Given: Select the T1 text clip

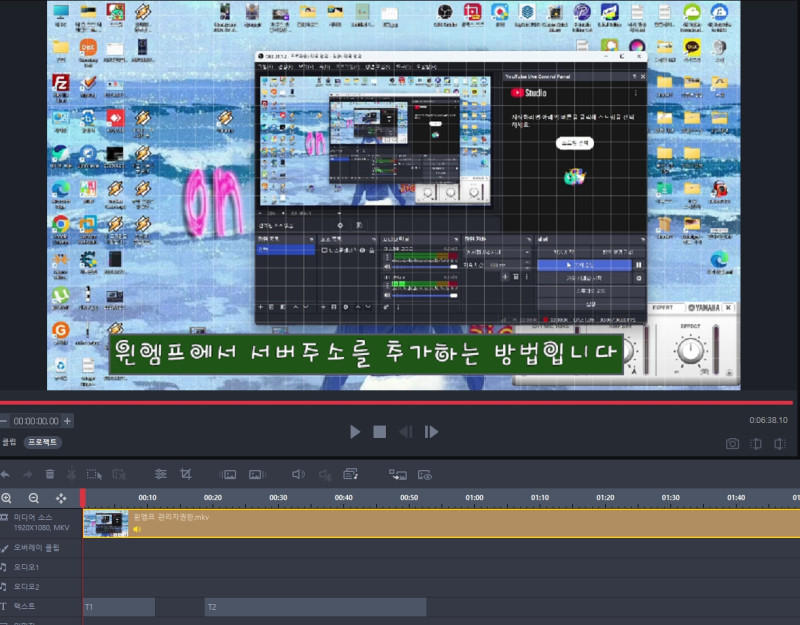Looking at the screenshot, I should tap(119, 607).
